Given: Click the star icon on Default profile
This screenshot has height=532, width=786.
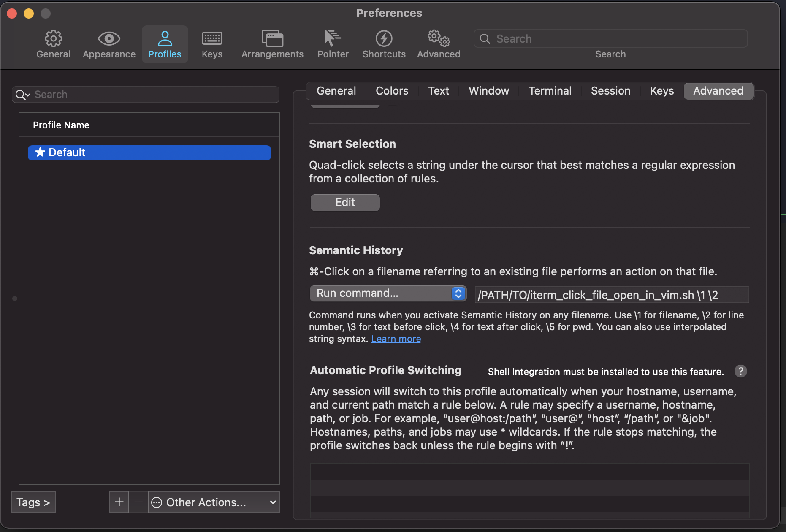Looking at the screenshot, I should (x=40, y=152).
